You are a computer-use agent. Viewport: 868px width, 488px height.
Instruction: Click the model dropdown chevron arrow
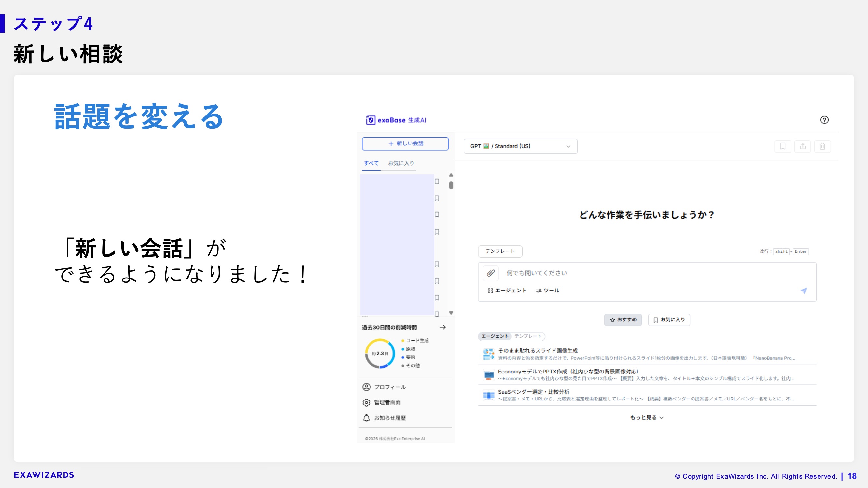pos(568,146)
